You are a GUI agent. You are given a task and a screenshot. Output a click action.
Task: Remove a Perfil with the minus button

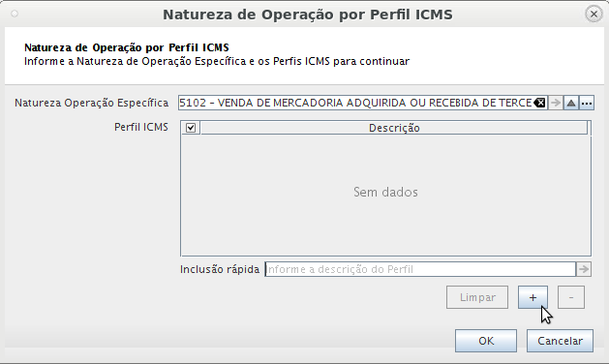(x=571, y=297)
